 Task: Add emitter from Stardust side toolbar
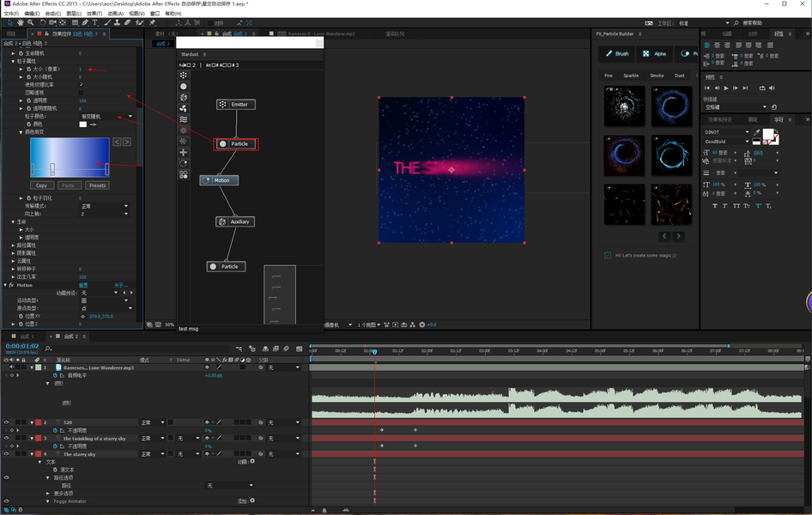[x=184, y=76]
